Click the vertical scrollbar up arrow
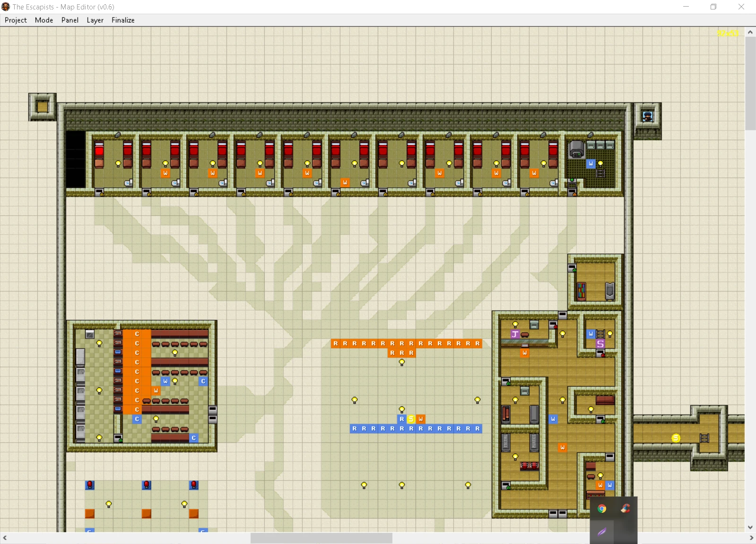The image size is (756, 544). pos(750,32)
